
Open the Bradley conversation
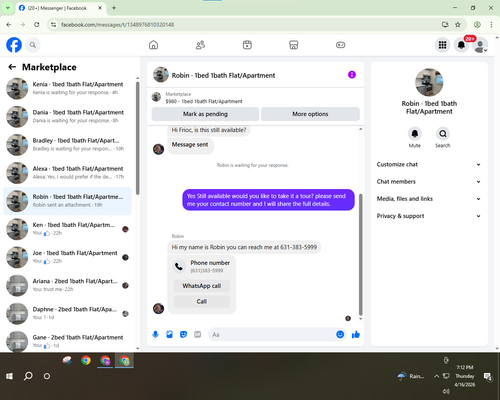[x=68, y=145]
